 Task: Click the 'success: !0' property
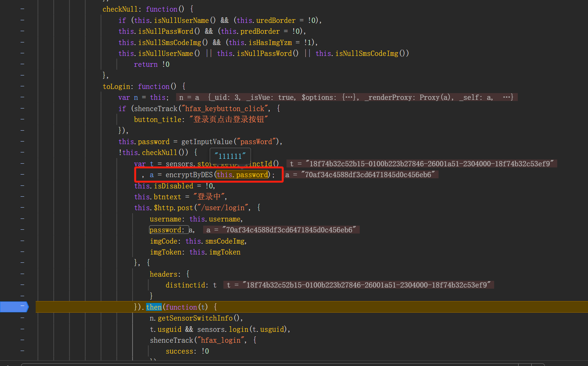(x=187, y=351)
